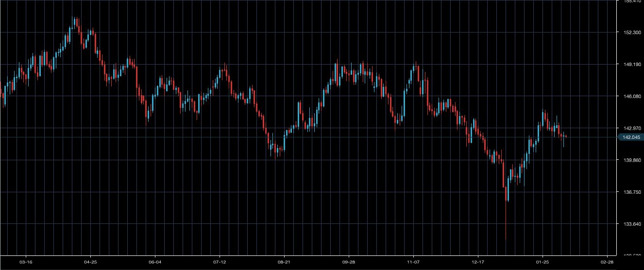The image size is (644, 270).
Task: Click the 08-21 date label
Action: pos(284,262)
